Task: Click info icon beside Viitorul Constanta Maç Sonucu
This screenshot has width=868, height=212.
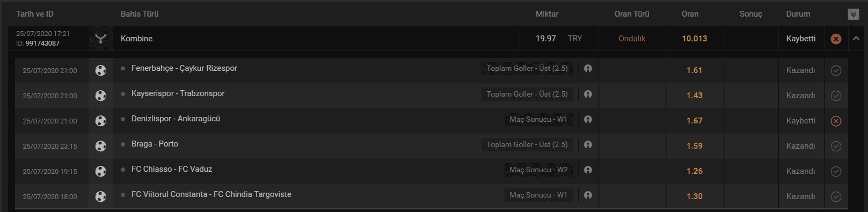Action: 588,195
